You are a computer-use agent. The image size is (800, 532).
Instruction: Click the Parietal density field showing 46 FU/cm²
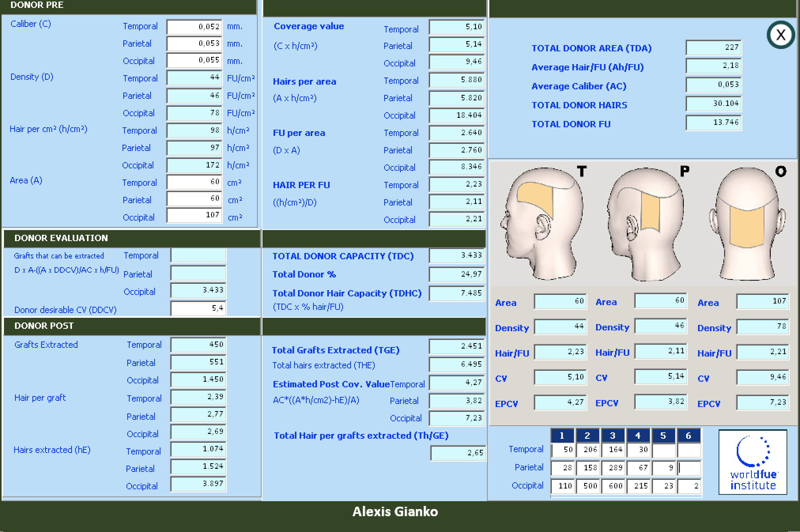[194, 96]
